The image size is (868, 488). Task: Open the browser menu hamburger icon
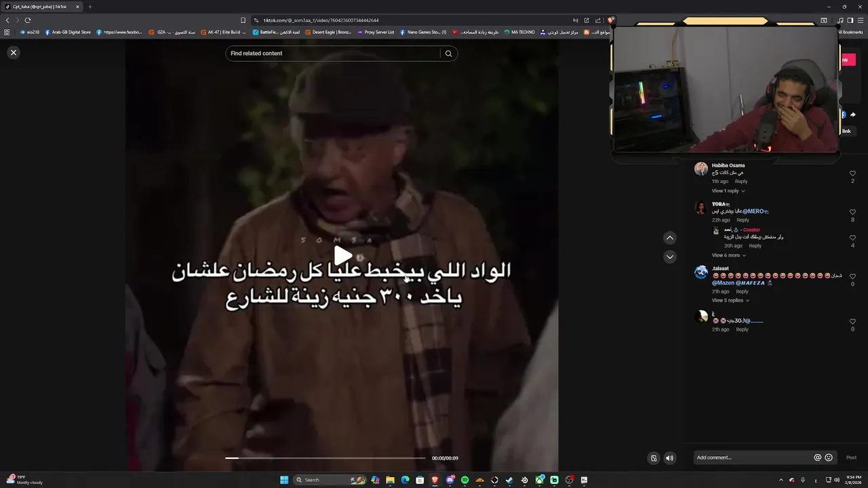click(860, 20)
